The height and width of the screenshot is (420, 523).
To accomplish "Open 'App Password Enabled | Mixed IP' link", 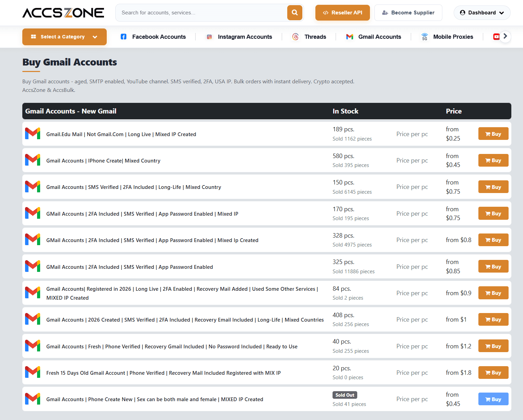I will (142, 214).
